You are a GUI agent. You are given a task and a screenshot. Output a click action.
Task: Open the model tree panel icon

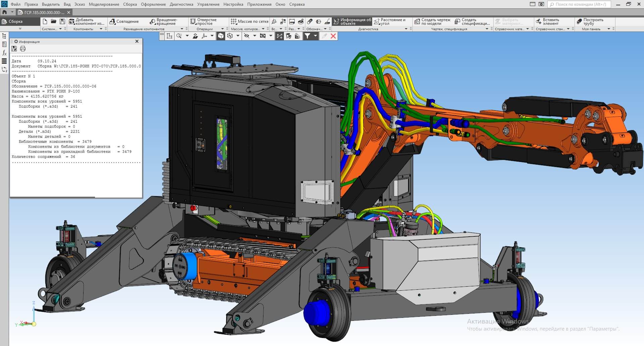pos(4,36)
